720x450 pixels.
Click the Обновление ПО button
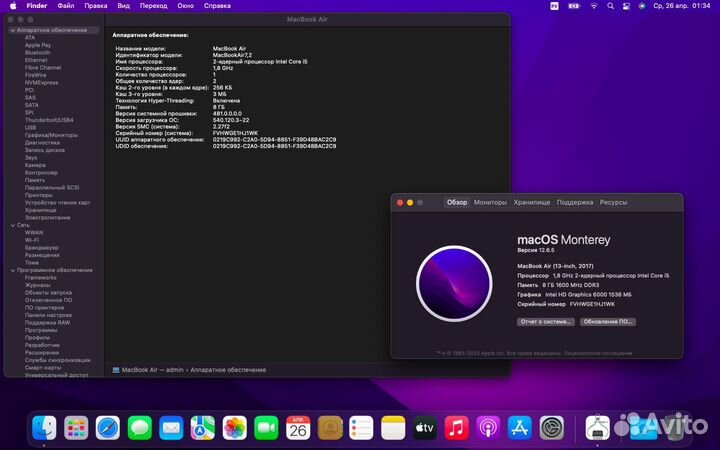coord(608,322)
